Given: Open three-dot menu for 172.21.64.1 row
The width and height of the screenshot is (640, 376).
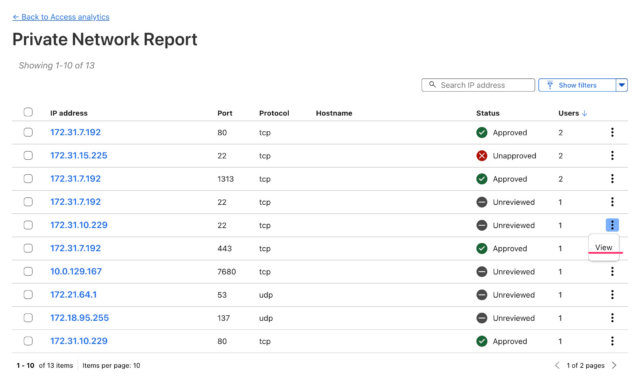Looking at the screenshot, I should click(x=612, y=295).
